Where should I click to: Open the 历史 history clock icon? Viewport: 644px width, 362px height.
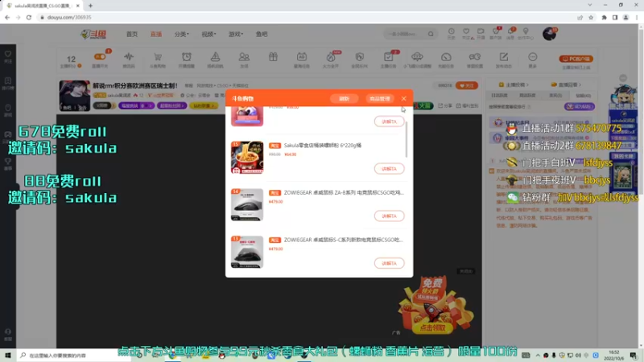pyautogui.click(x=452, y=33)
